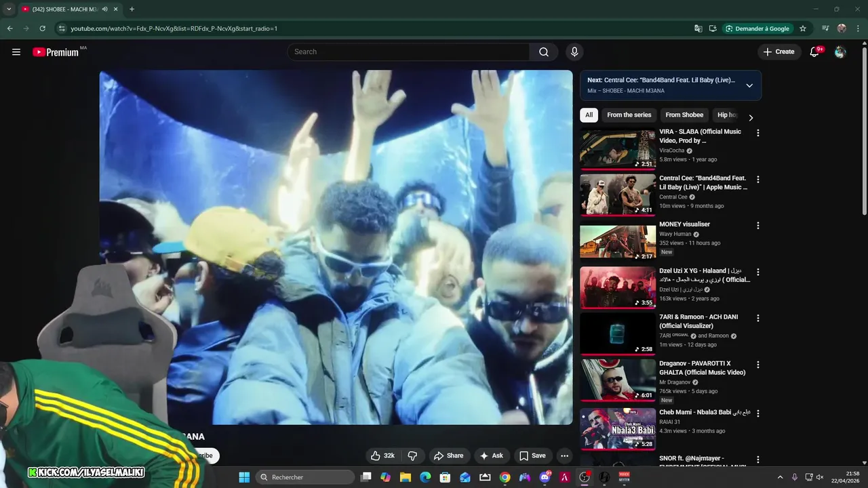
Task: Select the From Shobee chip
Action: coord(684,115)
